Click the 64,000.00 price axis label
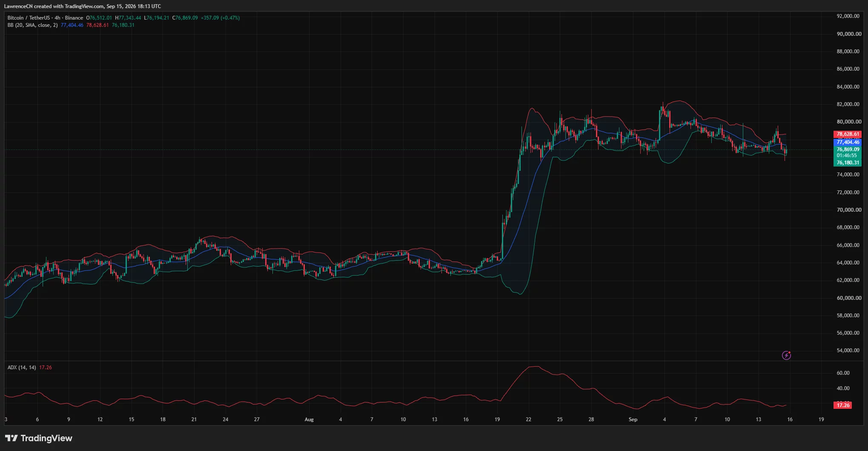 pyautogui.click(x=848, y=263)
